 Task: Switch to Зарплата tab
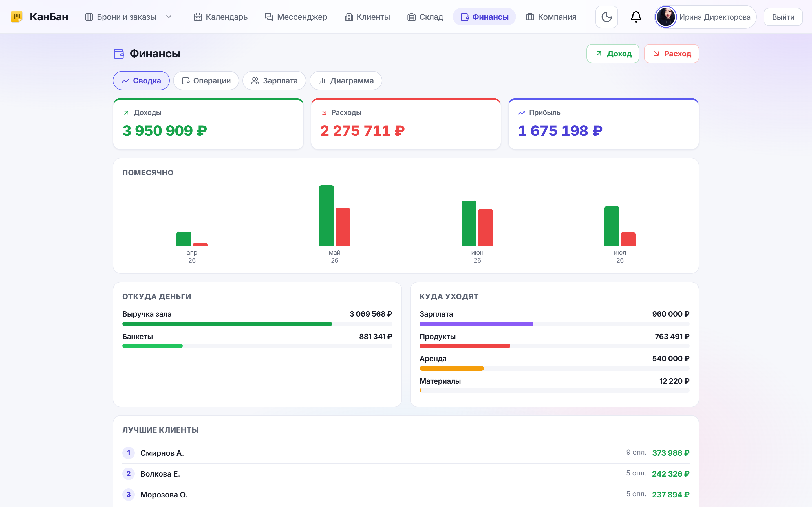pos(274,81)
